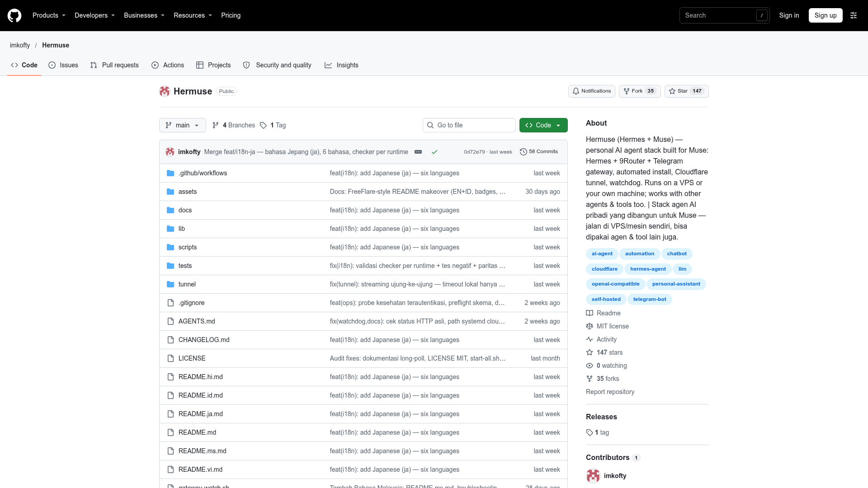Click the Report repository link
Image resolution: width=868 pixels, height=488 pixels.
[610, 392]
